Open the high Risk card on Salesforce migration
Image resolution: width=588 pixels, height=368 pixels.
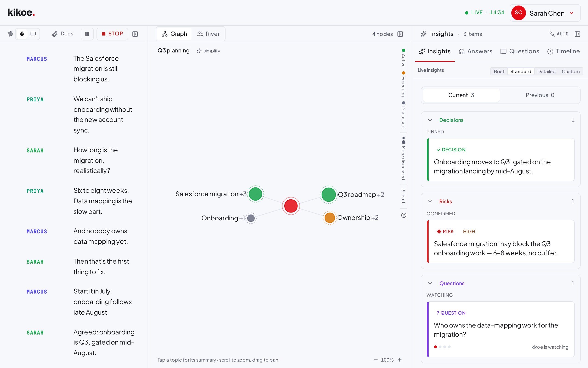500,241
